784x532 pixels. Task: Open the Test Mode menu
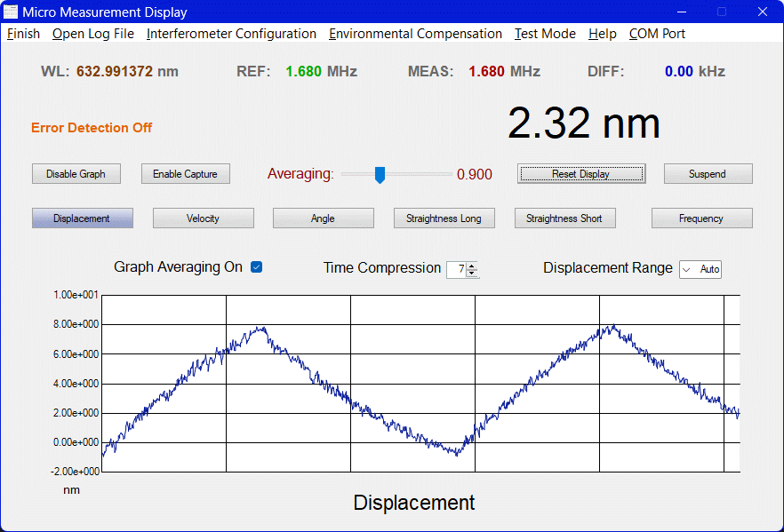(545, 34)
